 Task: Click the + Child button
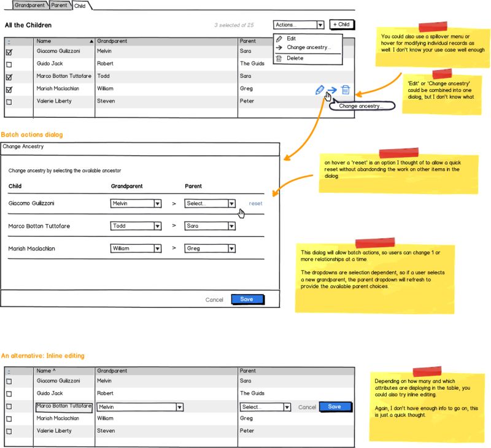pos(342,25)
